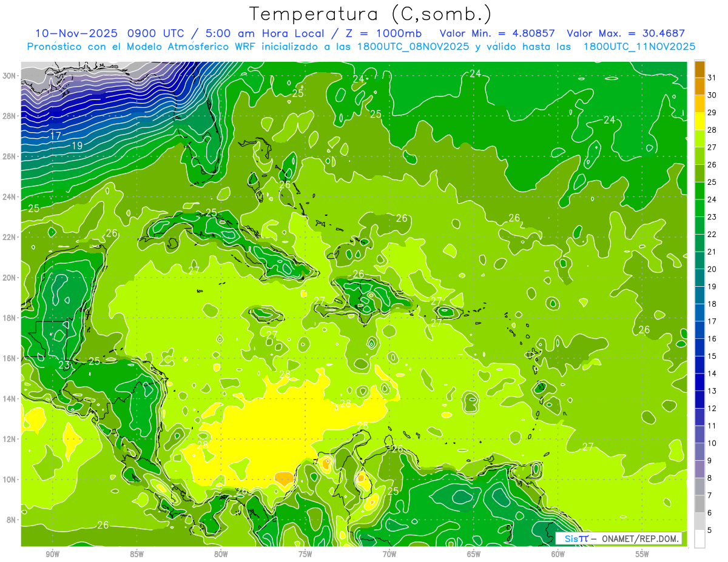Click the '70W' longitude axis label

(x=389, y=554)
